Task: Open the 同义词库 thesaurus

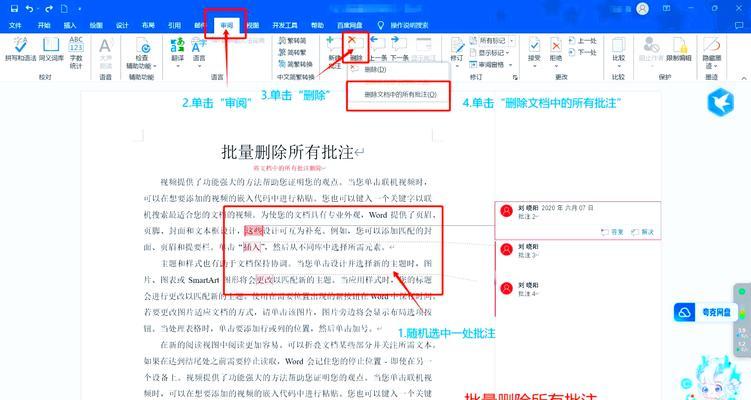Action: 51,49
